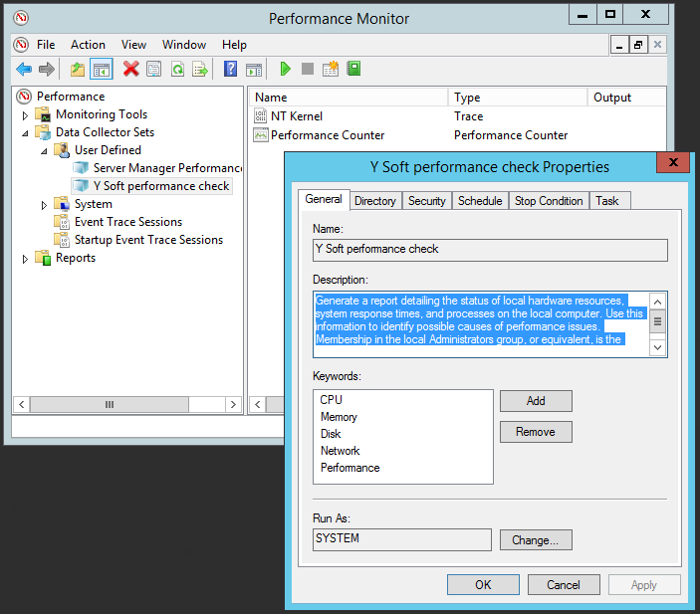The image size is (700, 614).
Task: Expand the Monitoring Tools tree node
Action: point(26,115)
